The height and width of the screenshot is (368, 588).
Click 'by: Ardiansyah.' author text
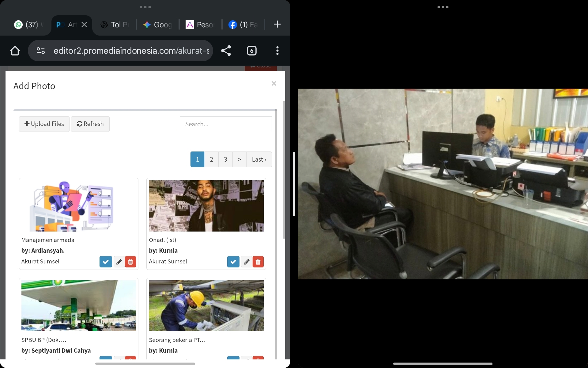pos(43,251)
